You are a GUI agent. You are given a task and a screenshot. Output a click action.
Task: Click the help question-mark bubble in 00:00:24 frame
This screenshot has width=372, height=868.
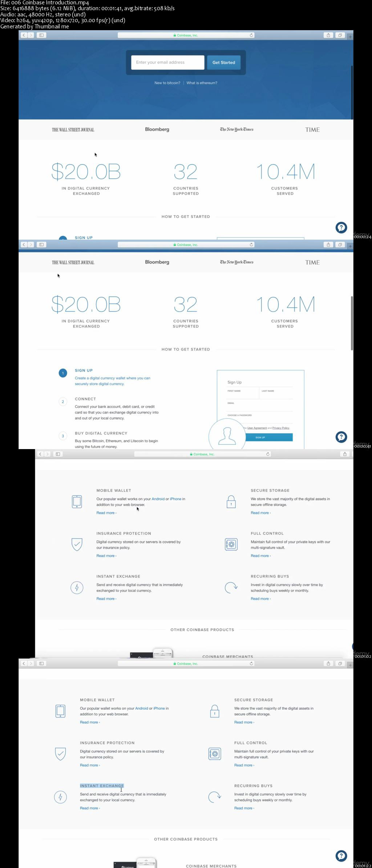[x=341, y=228]
